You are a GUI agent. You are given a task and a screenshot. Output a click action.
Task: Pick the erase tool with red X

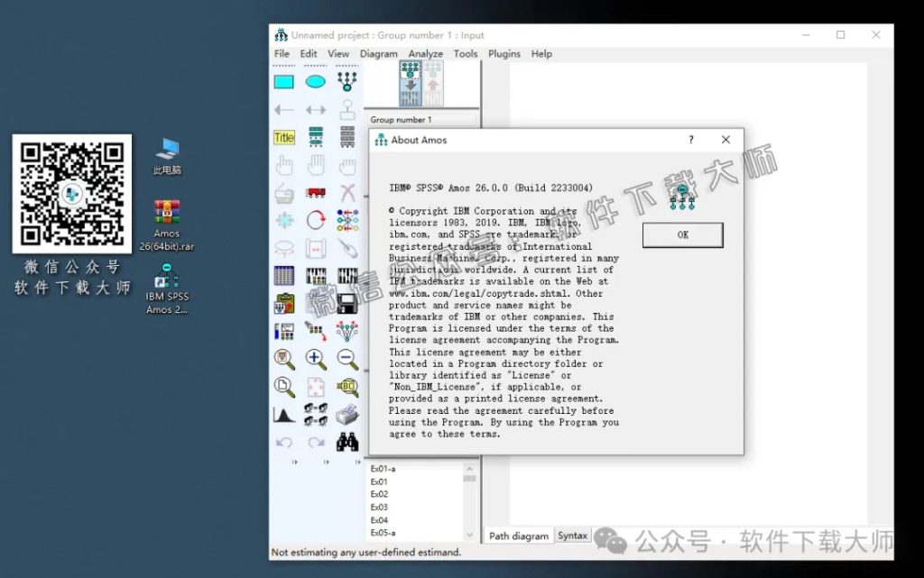tap(346, 193)
